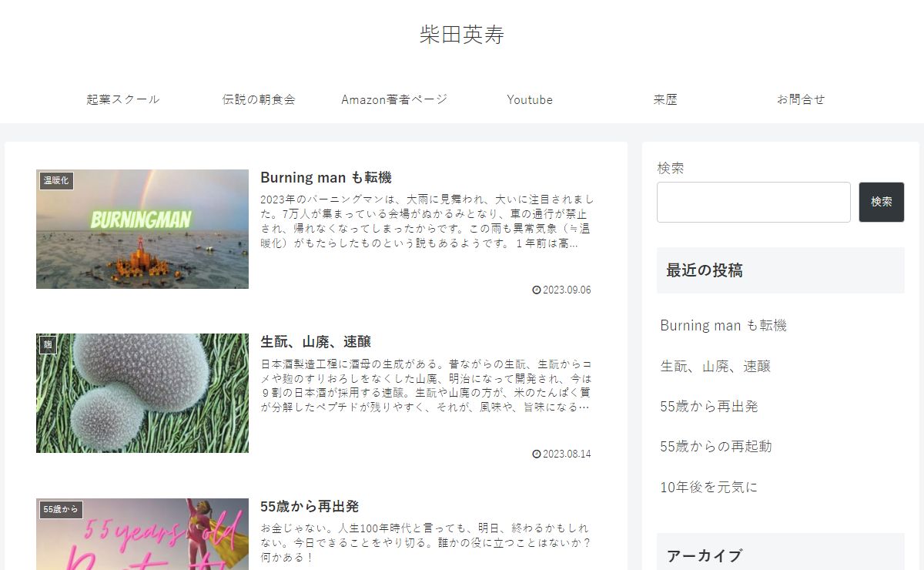Screen dimensions: 924x570
Task: Open the 来歴 menu item
Action: tap(665, 99)
